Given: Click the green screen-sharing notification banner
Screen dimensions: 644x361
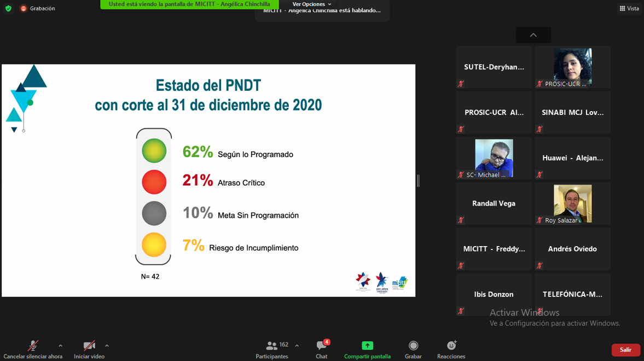Looking at the screenshot, I should (189, 4).
